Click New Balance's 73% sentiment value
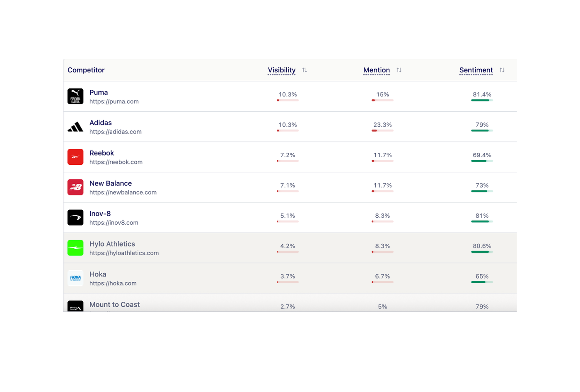Screen dimensions: 580x392 click(x=482, y=185)
